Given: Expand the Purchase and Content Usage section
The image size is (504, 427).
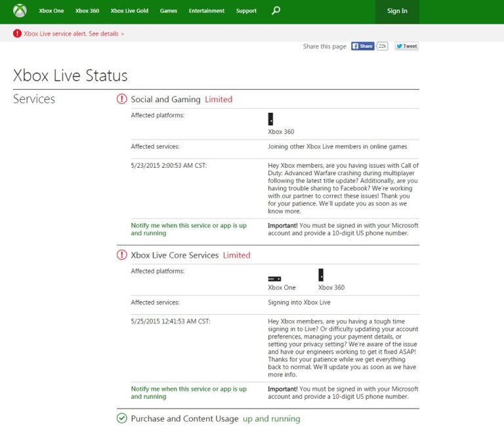Looking at the screenshot, I should (x=184, y=418).
